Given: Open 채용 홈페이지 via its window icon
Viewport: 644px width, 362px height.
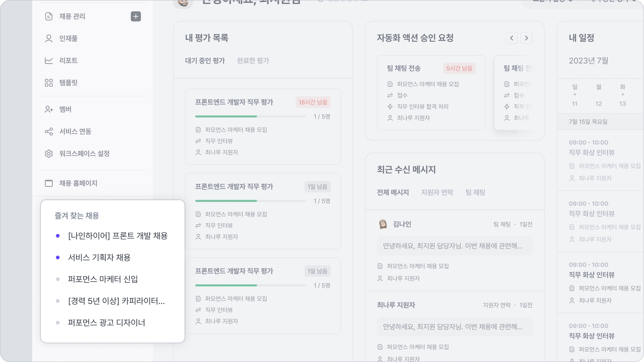Looking at the screenshot, I should tap(49, 183).
